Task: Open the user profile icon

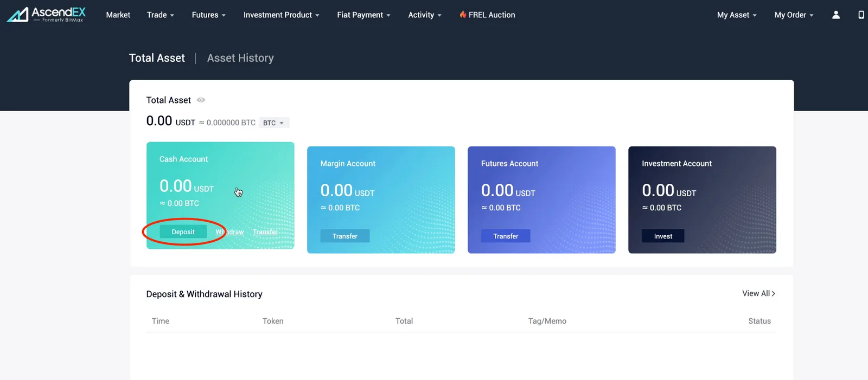Action: point(836,15)
